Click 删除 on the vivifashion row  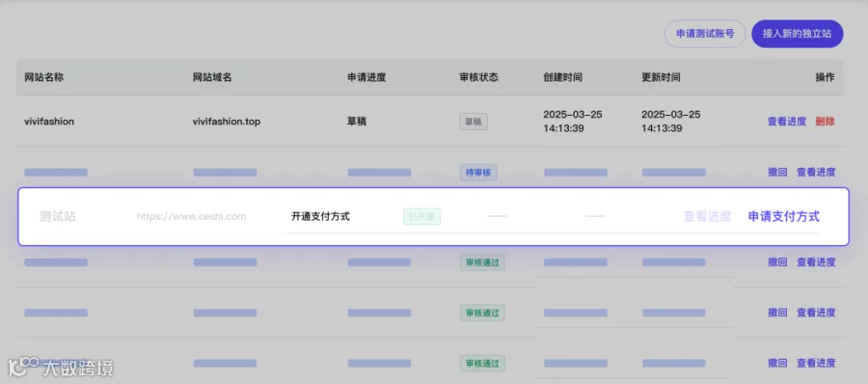point(825,122)
